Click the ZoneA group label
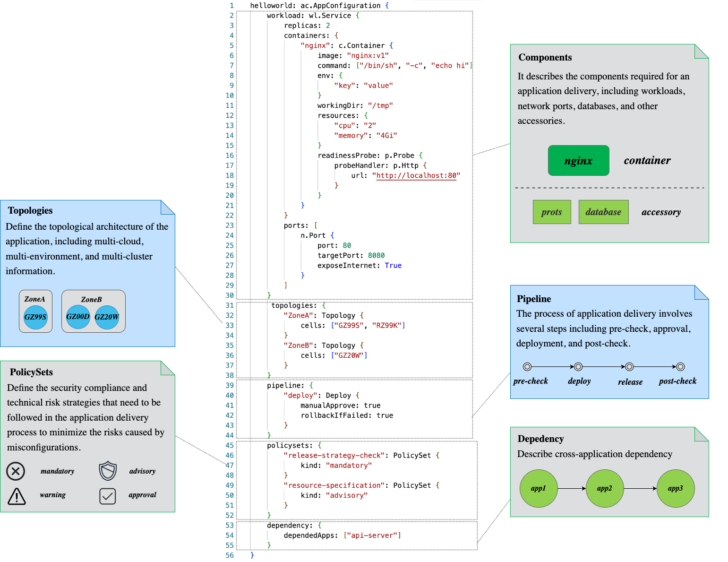This screenshot has width=728, height=562. tap(34, 299)
